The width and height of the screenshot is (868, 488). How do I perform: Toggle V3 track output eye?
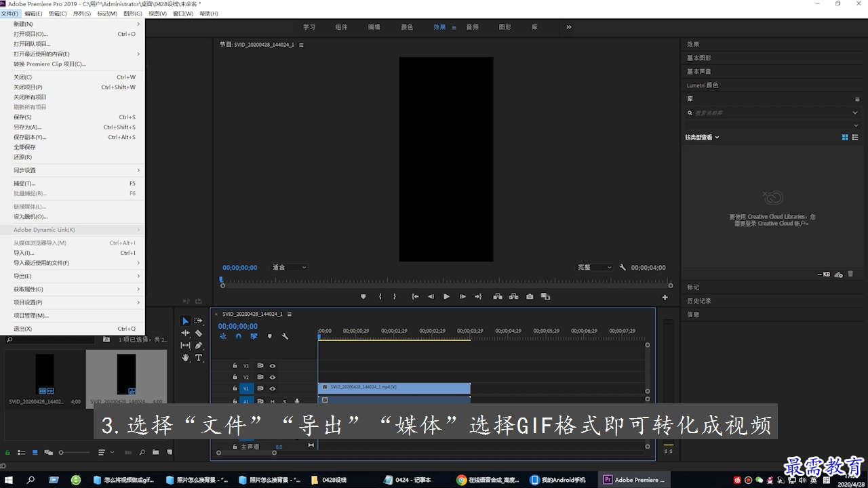pos(272,365)
